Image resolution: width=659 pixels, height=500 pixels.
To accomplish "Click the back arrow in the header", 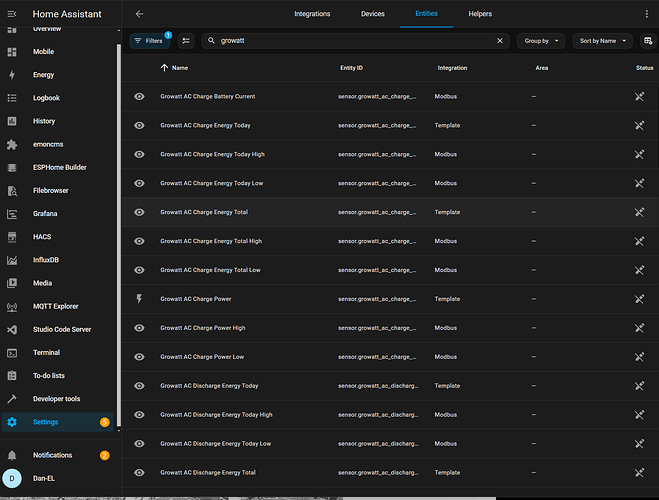I will pyautogui.click(x=139, y=14).
